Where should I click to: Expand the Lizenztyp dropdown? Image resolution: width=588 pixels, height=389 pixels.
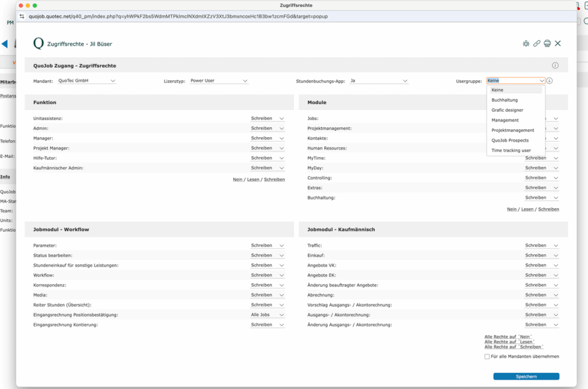pos(219,81)
